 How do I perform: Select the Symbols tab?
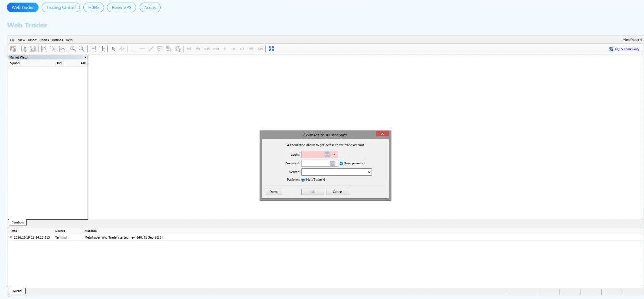[x=18, y=222]
